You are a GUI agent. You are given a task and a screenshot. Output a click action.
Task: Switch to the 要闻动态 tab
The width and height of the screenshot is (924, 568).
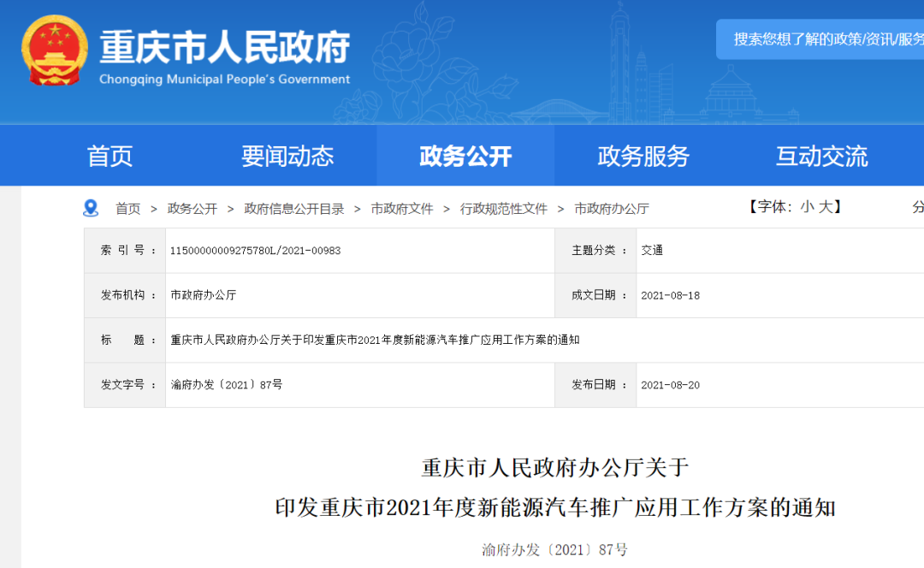tap(287, 156)
